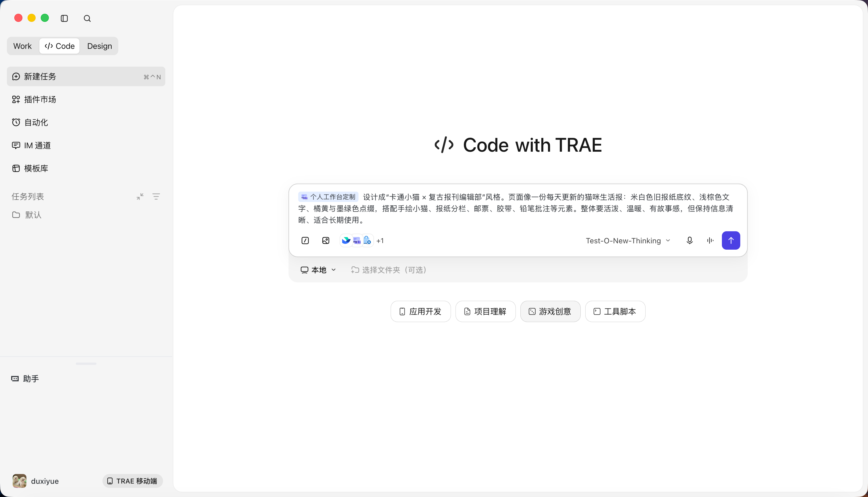Image resolution: width=868 pixels, height=497 pixels.
Task: Open the duxiyue user profile
Action: tap(36, 481)
